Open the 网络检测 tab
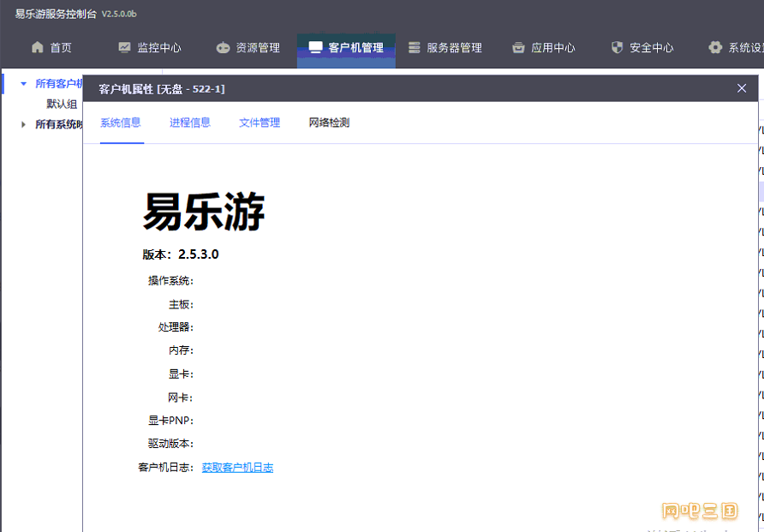 [329, 123]
